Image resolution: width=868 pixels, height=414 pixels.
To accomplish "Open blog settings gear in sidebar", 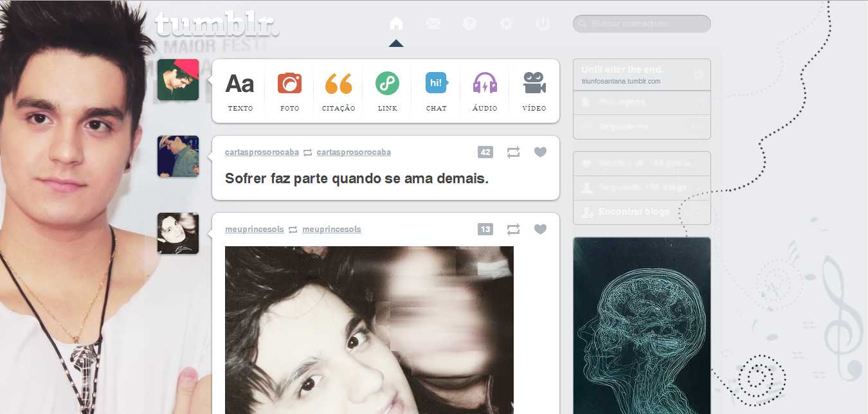I will (x=699, y=75).
